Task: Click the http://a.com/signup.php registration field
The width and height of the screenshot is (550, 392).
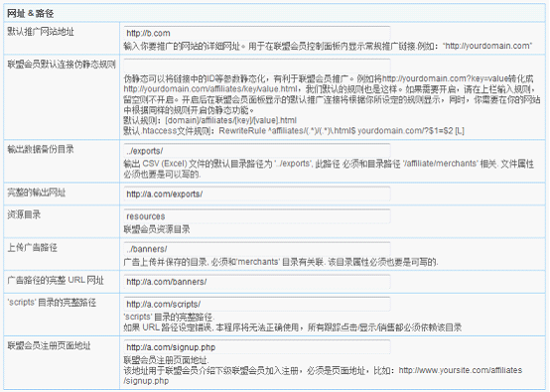Action: (257, 347)
